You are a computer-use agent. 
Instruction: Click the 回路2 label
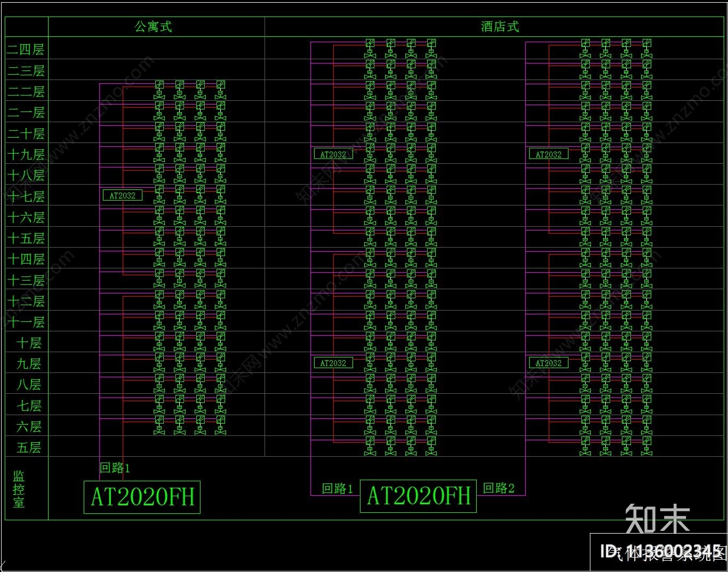[499, 488]
